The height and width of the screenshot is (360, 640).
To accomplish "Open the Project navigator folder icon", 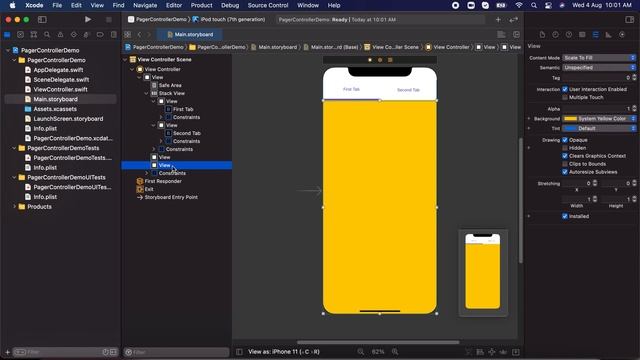I will point(7,35).
